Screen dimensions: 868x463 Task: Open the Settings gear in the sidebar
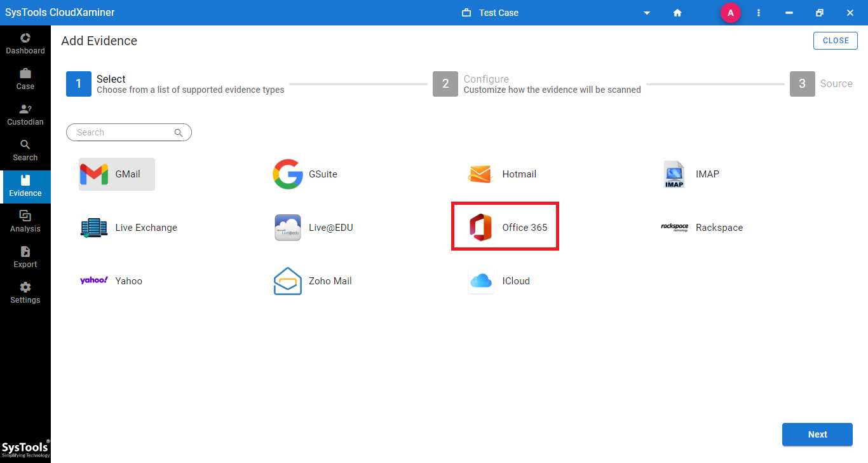(25, 293)
